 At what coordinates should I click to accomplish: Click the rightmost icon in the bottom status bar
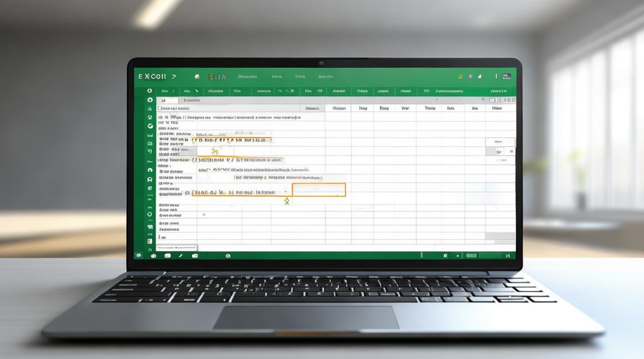(x=507, y=256)
